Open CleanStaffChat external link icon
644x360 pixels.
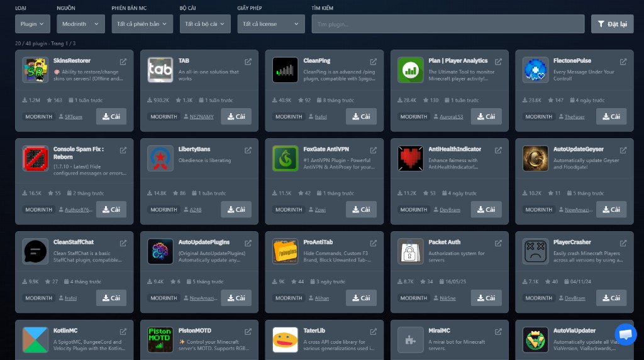(x=123, y=243)
